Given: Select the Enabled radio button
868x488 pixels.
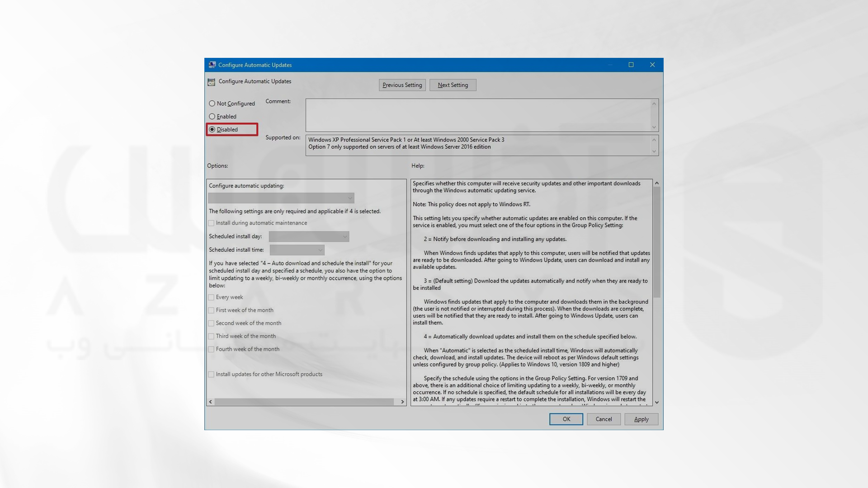Looking at the screenshot, I should point(212,116).
